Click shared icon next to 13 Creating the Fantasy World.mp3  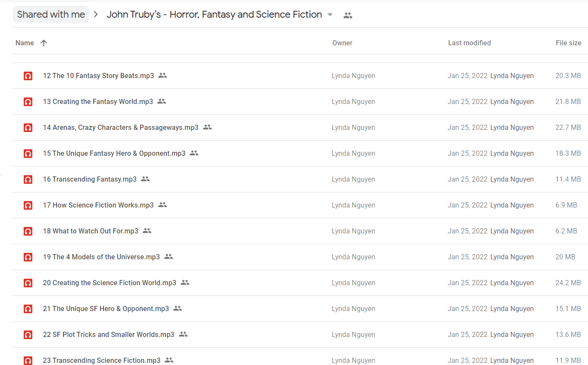point(162,101)
